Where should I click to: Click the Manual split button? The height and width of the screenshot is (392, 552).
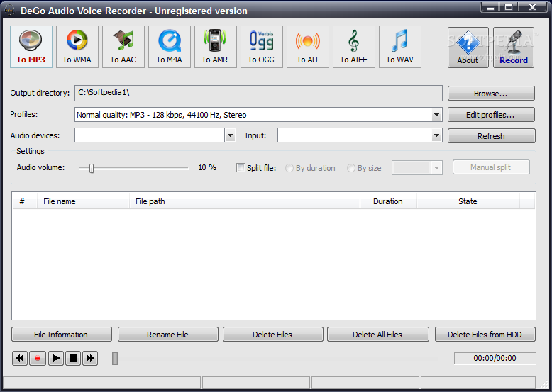(x=491, y=167)
